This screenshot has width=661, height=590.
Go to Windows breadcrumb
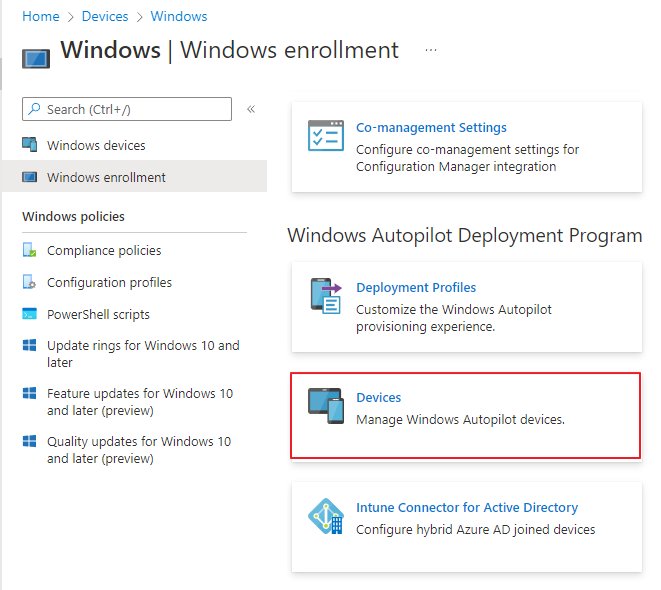coord(179,16)
